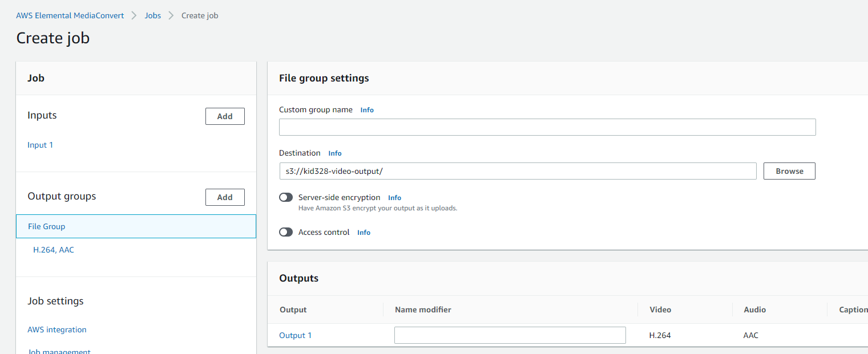Click the Custom group name field
868x354 pixels.
(547, 127)
